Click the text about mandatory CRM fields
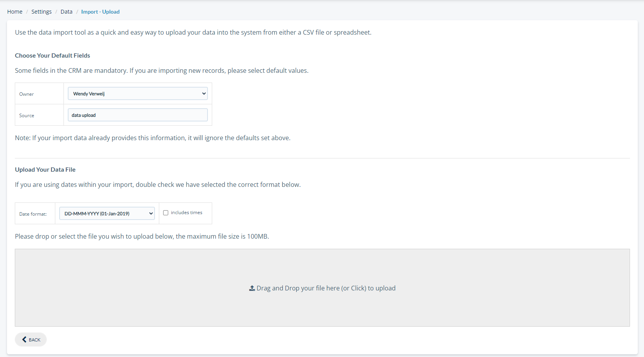This screenshot has width=644, height=357. [x=162, y=70]
